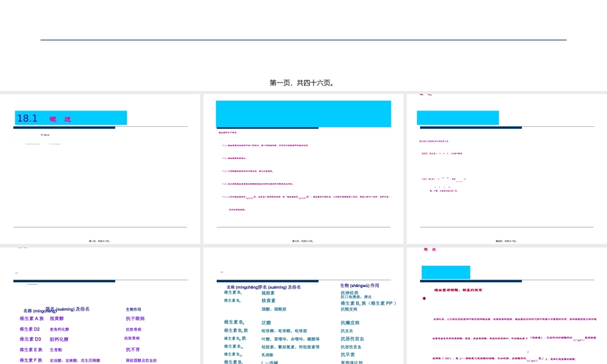Click the red diamond bullet in the last slide

[424, 298]
